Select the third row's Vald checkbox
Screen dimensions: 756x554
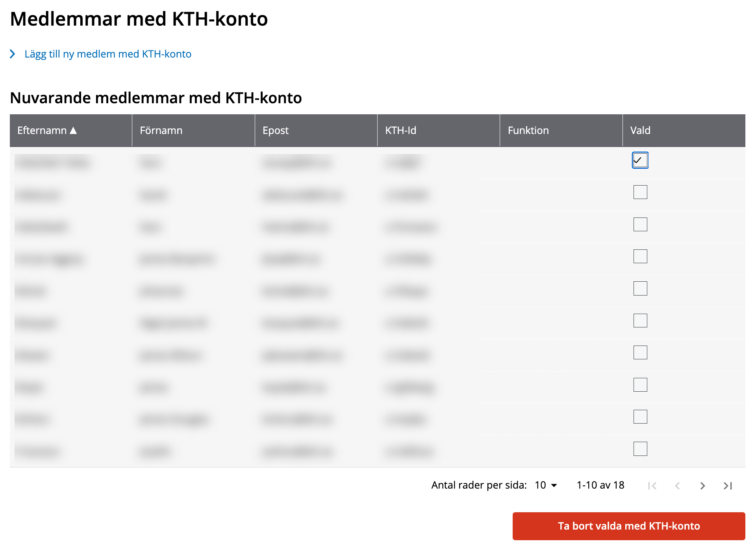(x=640, y=225)
